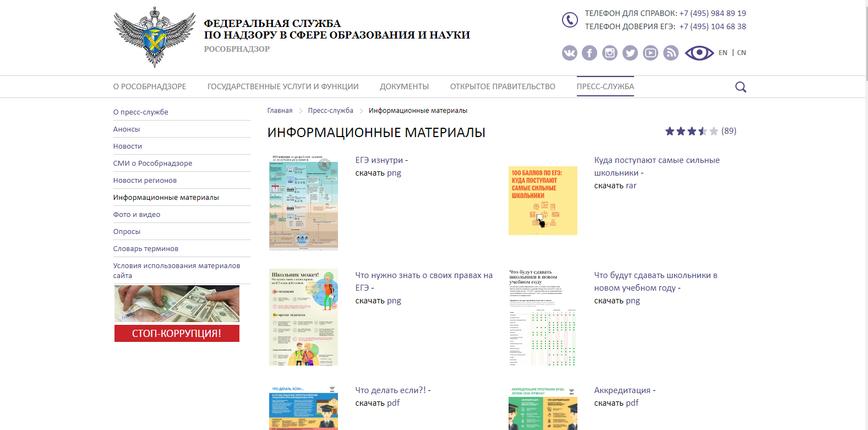This screenshot has height=430, width=868.
Task: Expand the «Документы» navigation menu
Action: point(404,86)
